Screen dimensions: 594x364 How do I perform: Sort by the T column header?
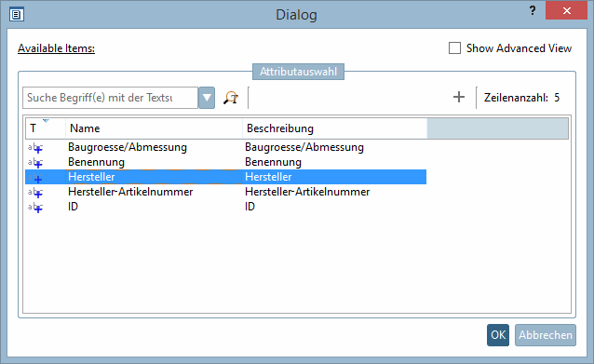46,128
